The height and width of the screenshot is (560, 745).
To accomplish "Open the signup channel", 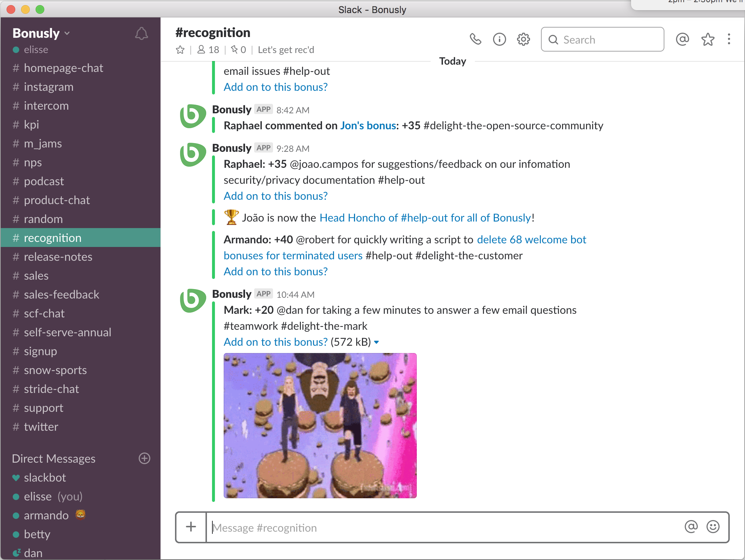I will pyautogui.click(x=81, y=351).
